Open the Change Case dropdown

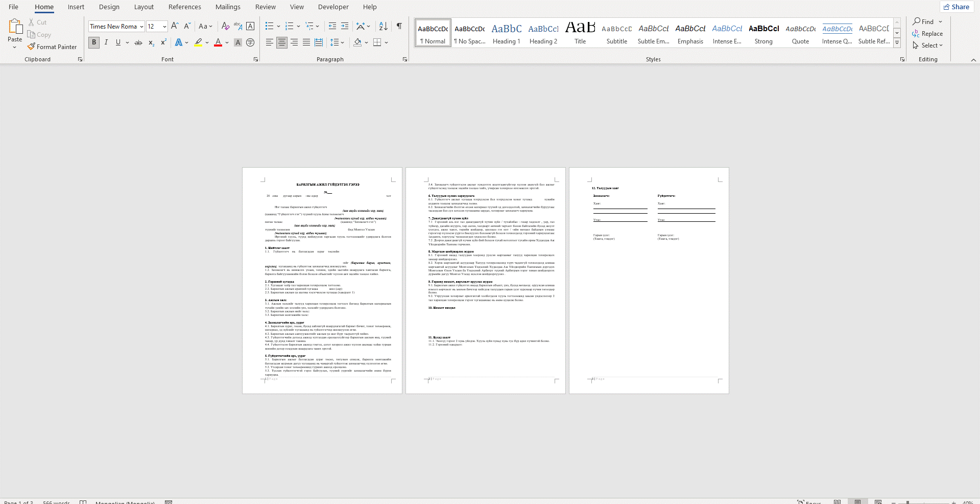click(x=205, y=26)
